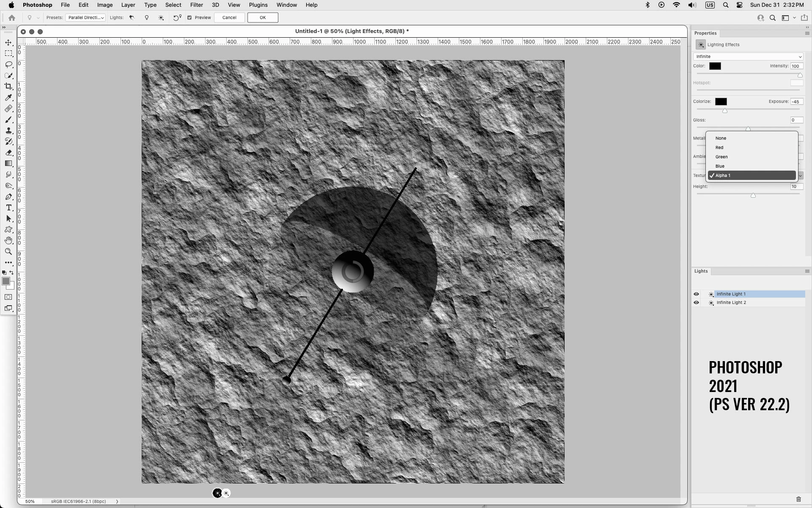Click the Intensity value field

(796, 66)
